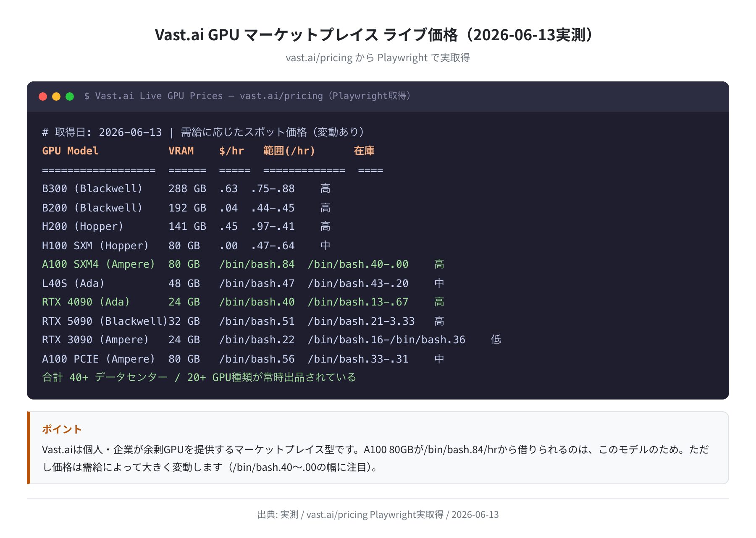Image resolution: width=756 pixels, height=538 pixels.
Task: Select the 'L40S (Ada)' row name
Action: coord(73,283)
